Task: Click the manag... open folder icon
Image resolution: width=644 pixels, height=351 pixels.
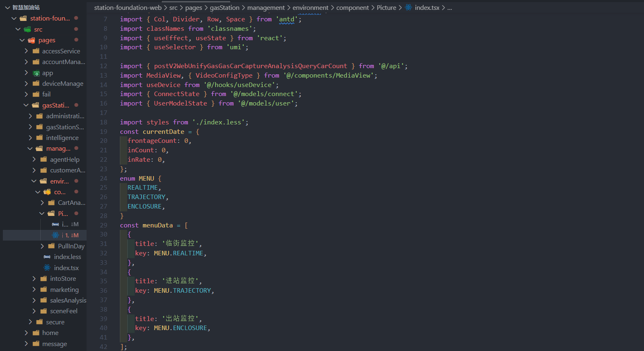Action: tap(39, 149)
